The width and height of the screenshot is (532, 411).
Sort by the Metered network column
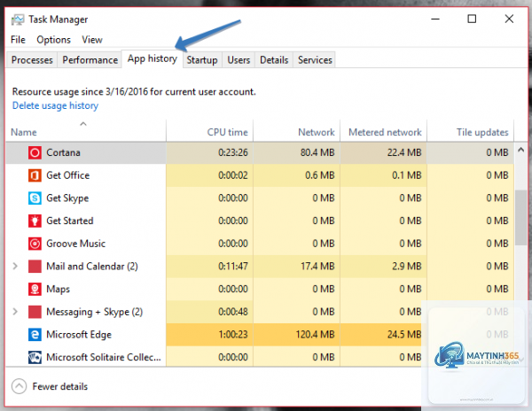pos(383,130)
